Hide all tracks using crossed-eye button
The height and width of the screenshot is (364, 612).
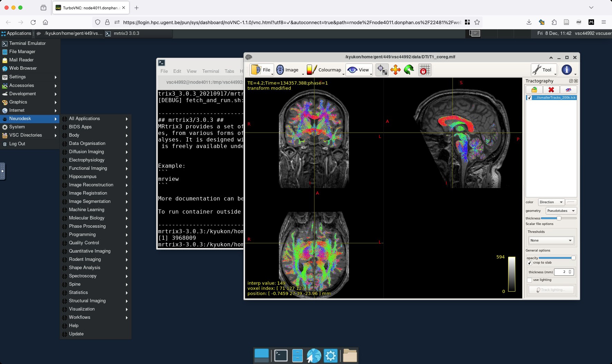click(x=568, y=90)
